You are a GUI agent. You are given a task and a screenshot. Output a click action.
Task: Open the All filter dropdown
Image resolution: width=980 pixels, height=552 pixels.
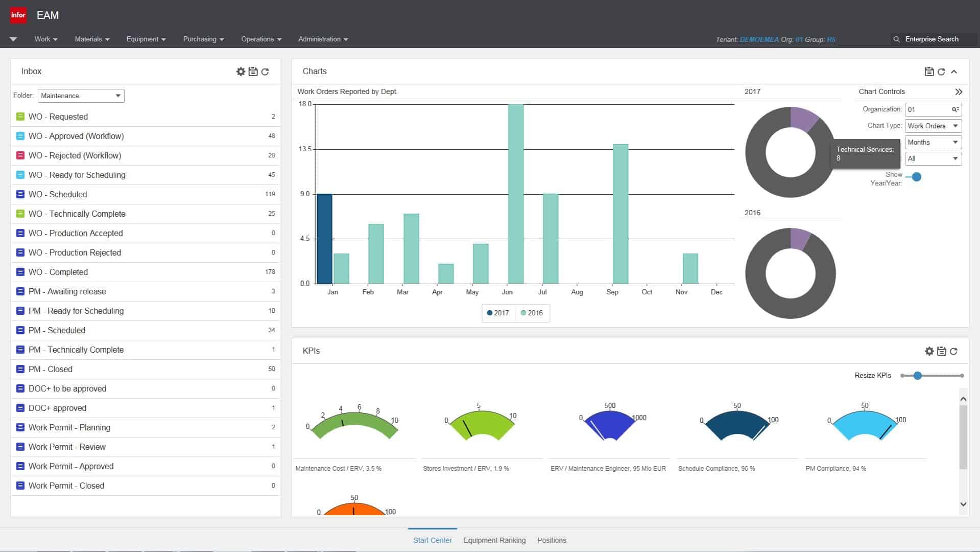click(x=933, y=158)
